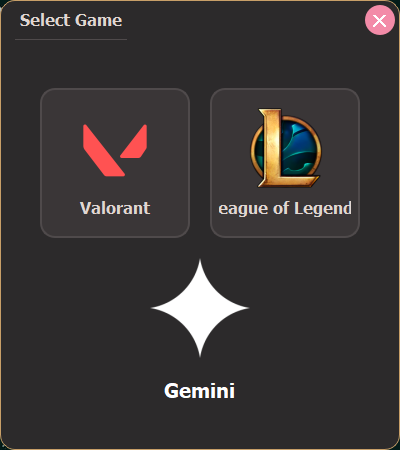Click the white Gemini star icon
The image size is (400, 450).
click(x=200, y=308)
